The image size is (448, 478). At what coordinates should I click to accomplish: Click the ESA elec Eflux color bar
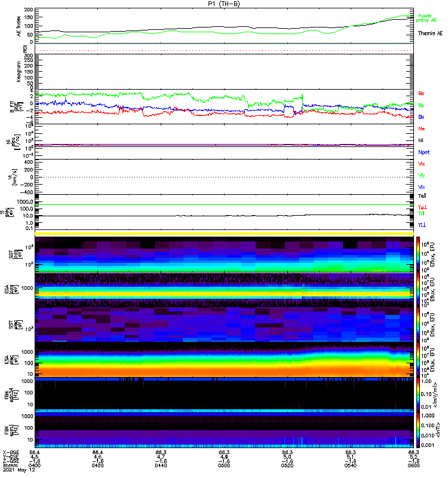point(418,360)
